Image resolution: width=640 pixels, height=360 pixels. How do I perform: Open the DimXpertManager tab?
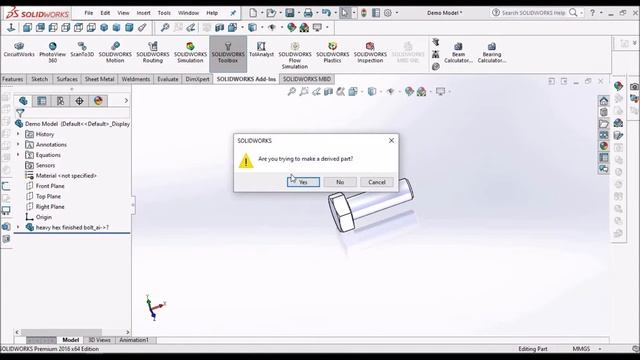pyautogui.click(x=79, y=101)
